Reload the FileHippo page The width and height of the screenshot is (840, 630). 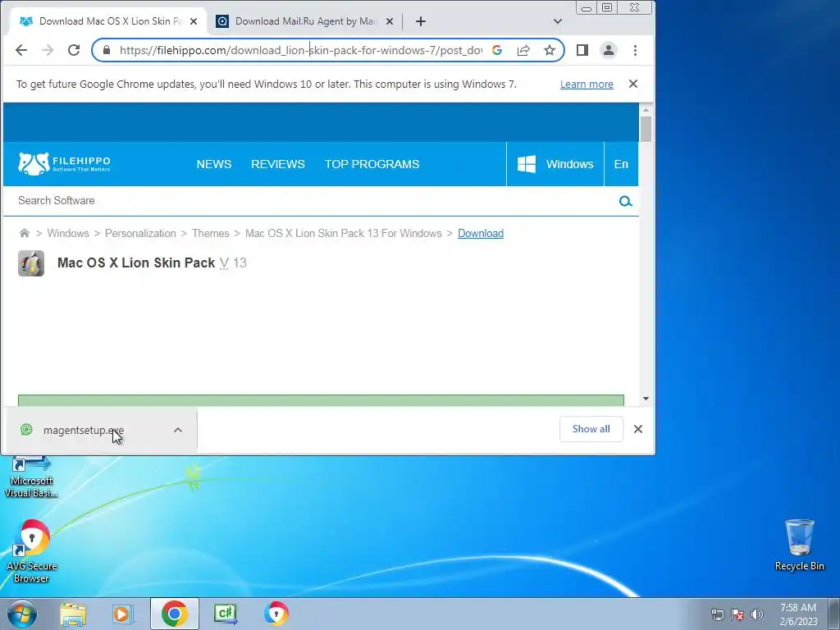pyautogui.click(x=74, y=50)
